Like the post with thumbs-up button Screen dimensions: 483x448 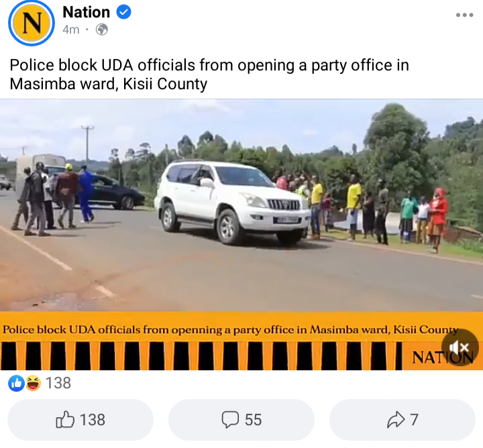pos(80,420)
